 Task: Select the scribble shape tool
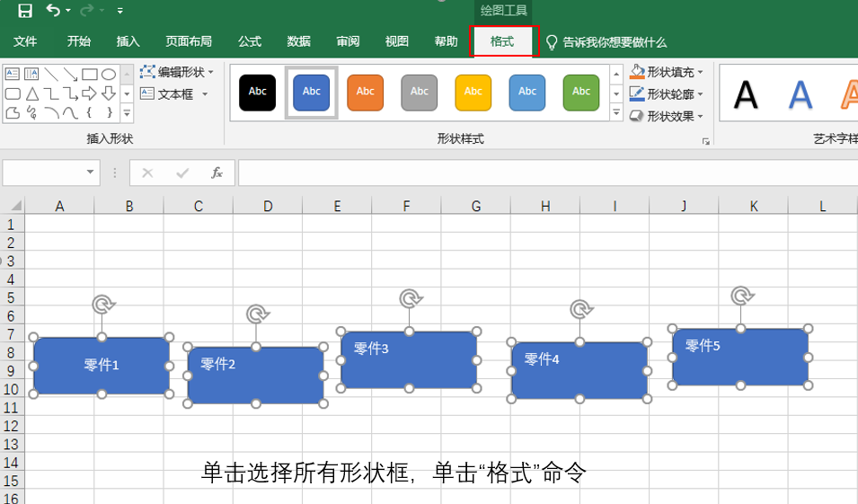coord(32,112)
